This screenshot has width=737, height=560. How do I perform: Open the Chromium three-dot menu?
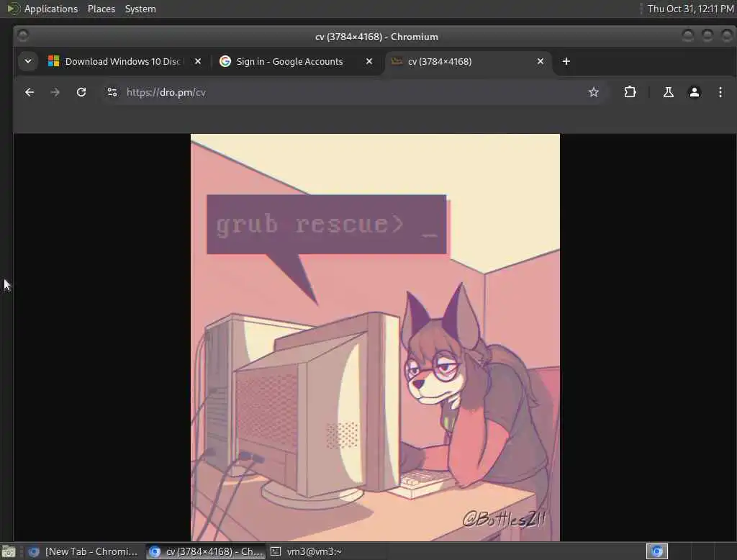point(720,92)
